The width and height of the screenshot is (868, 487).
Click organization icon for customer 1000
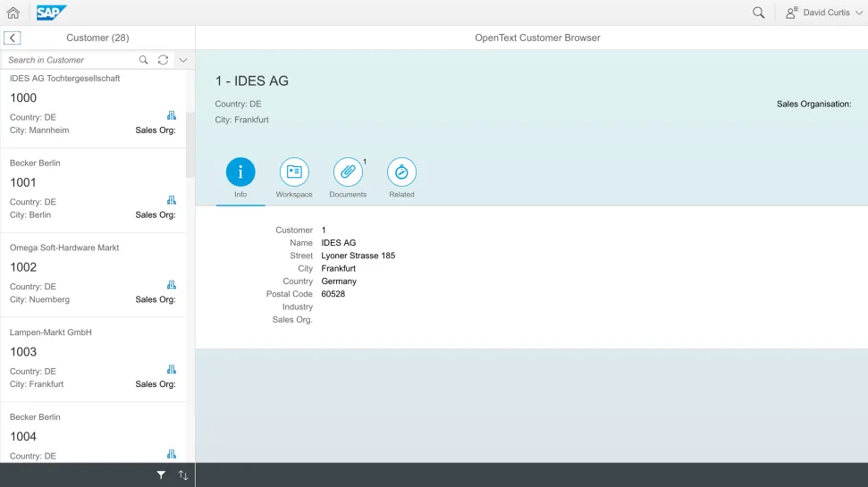(172, 115)
